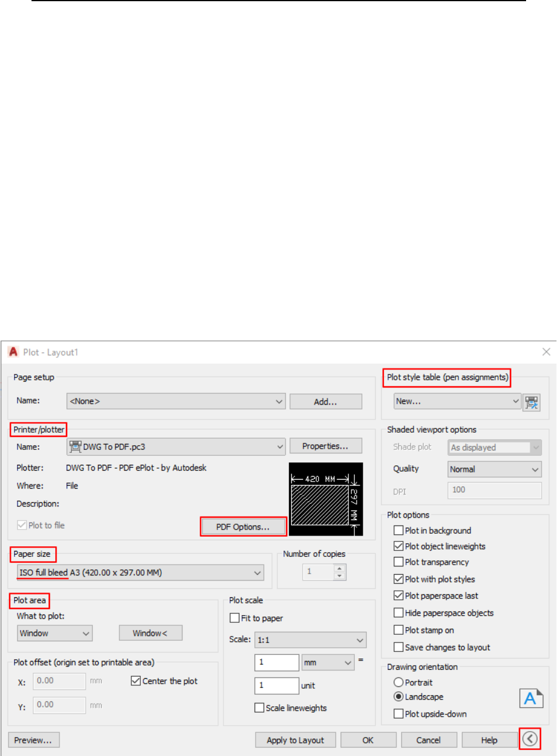The image size is (557, 756).
Task: Open the plot style table dropdown
Action: click(x=458, y=402)
